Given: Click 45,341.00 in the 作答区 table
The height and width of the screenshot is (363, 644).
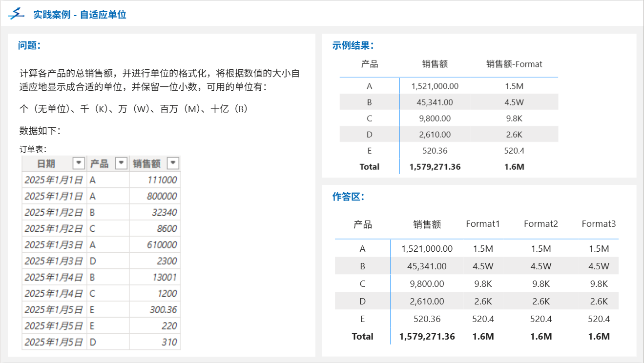Looking at the screenshot, I should (427, 266).
